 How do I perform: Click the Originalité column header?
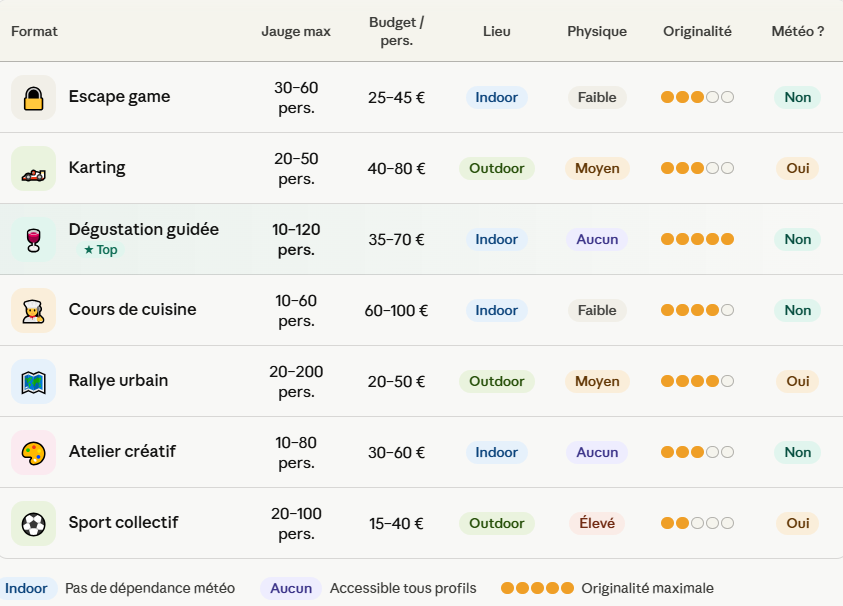pyautogui.click(x=697, y=31)
